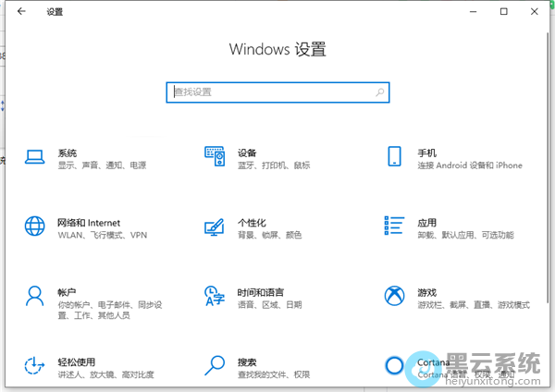Open the 系统 settings title
Viewport: 555px width, 392px height.
coord(68,153)
